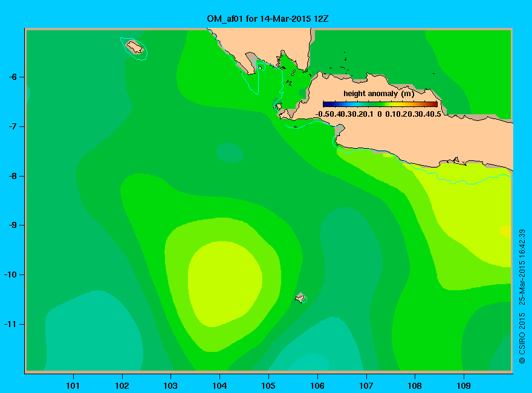Click latitude axis label -8

coord(13,176)
